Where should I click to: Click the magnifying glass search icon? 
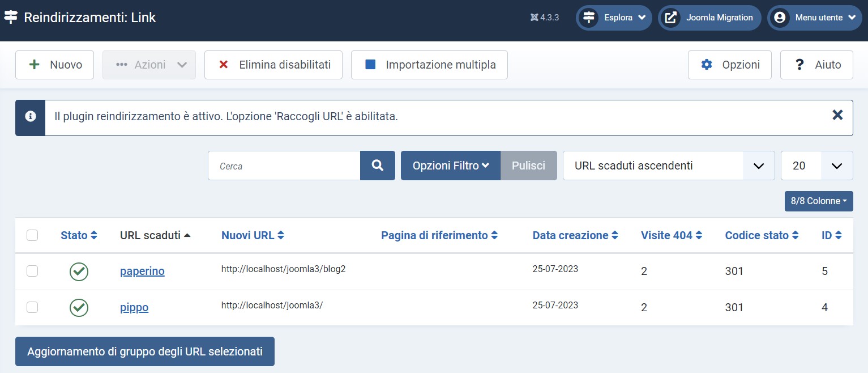[x=377, y=166]
